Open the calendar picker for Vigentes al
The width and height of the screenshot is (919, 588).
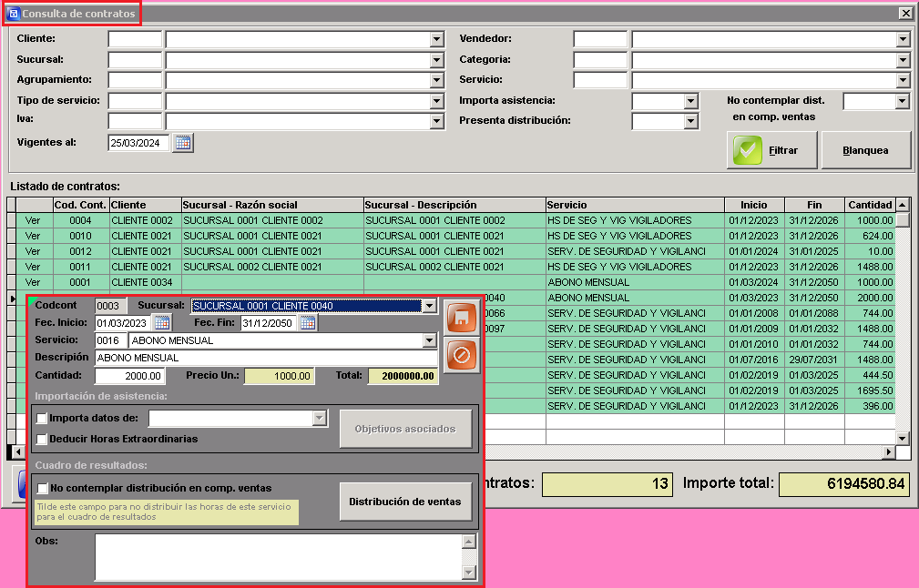[x=183, y=143]
